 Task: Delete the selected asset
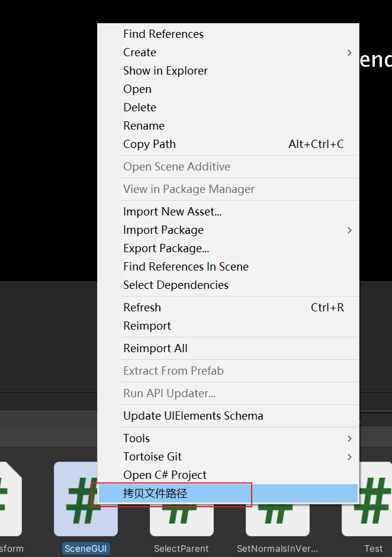(x=140, y=108)
